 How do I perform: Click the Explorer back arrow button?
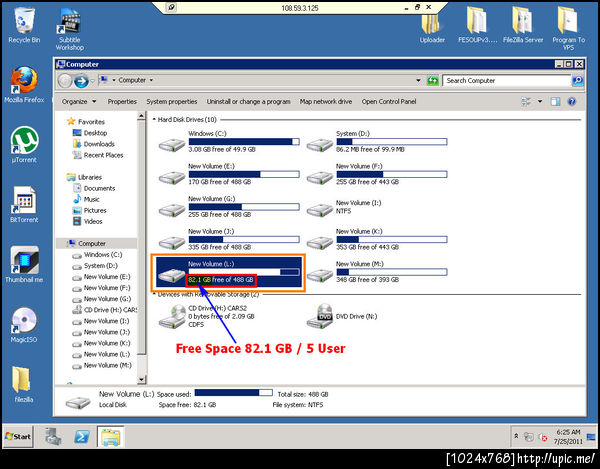(x=65, y=81)
